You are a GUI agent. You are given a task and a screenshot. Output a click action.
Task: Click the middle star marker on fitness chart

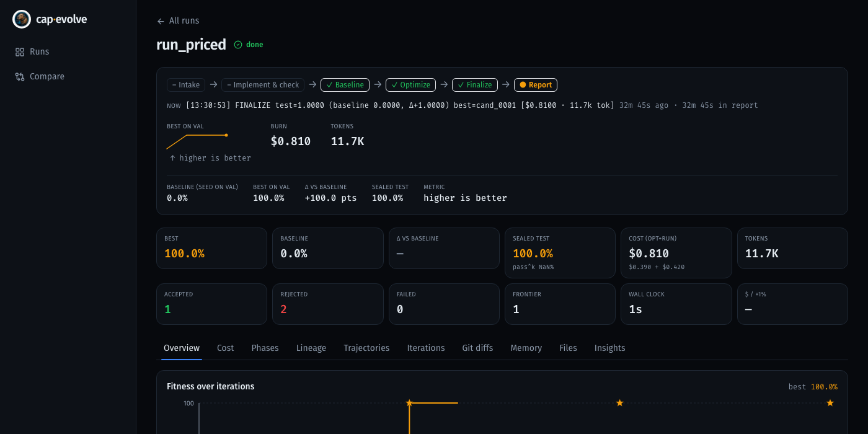[619, 403]
